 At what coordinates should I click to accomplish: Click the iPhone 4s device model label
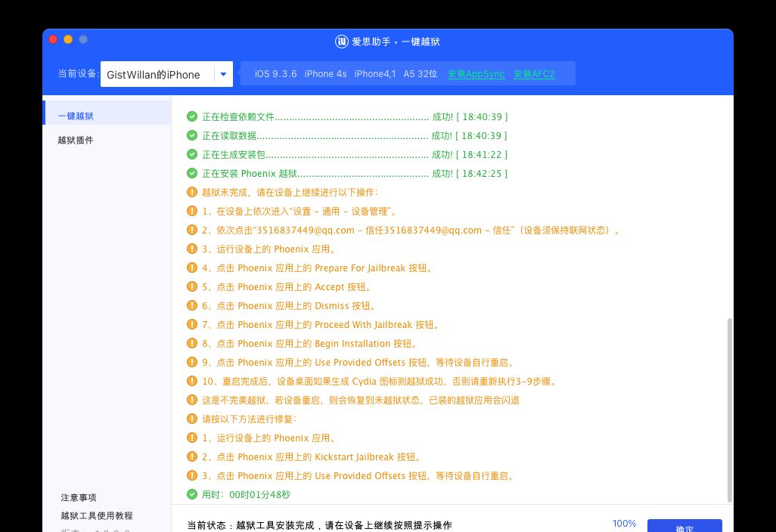coord(326,73)
